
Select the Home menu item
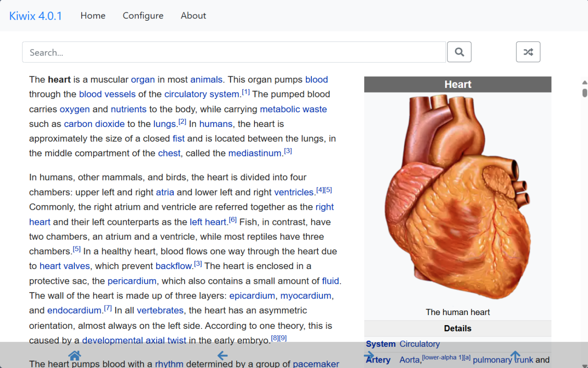click(x=93, y=16)
